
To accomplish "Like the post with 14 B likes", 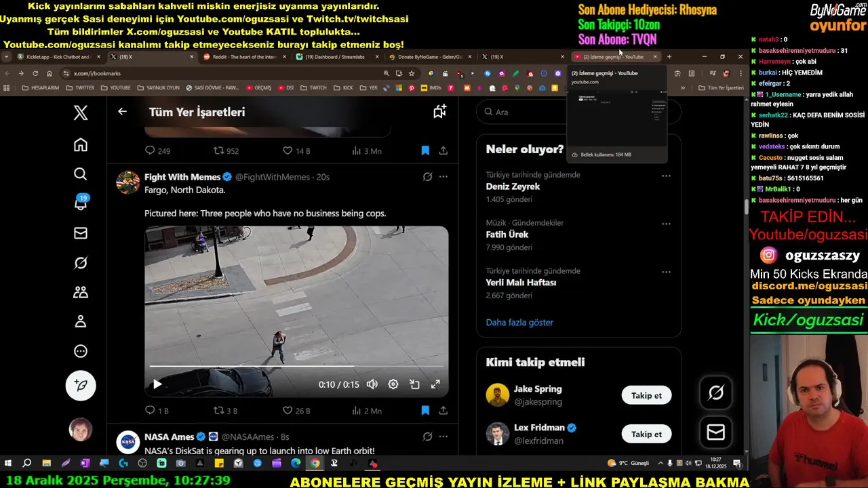I will click(x=296, y=151).
